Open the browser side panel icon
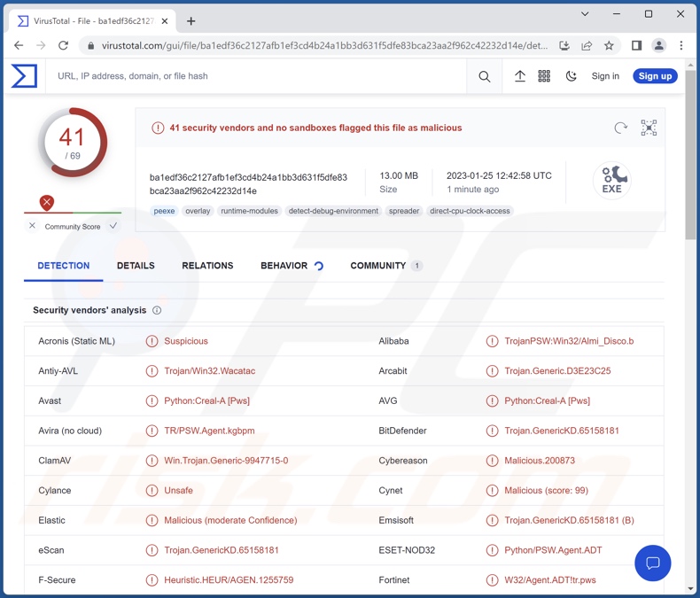Screen dimensions: 700x598 (x=636, y=45)
